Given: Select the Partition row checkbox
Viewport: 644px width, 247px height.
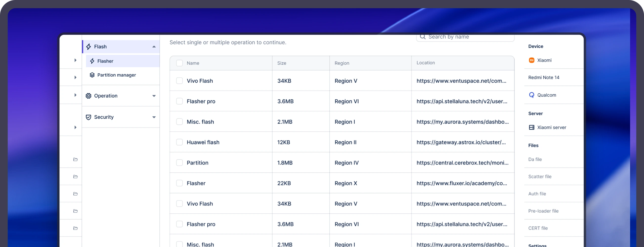Looking at the screenshot, I should click(179, 163).
